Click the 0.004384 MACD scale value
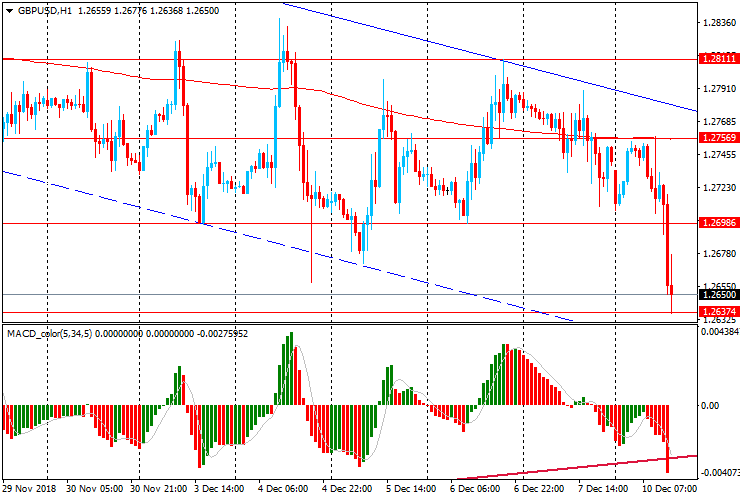This screenshot has height=500, width=740. point(719,331)
